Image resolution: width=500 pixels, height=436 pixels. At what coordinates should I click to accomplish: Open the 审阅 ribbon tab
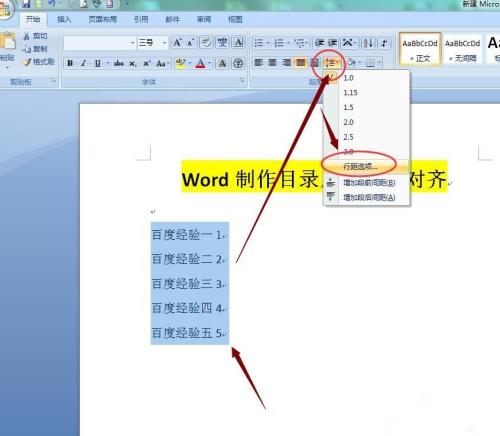coord(204,19)
